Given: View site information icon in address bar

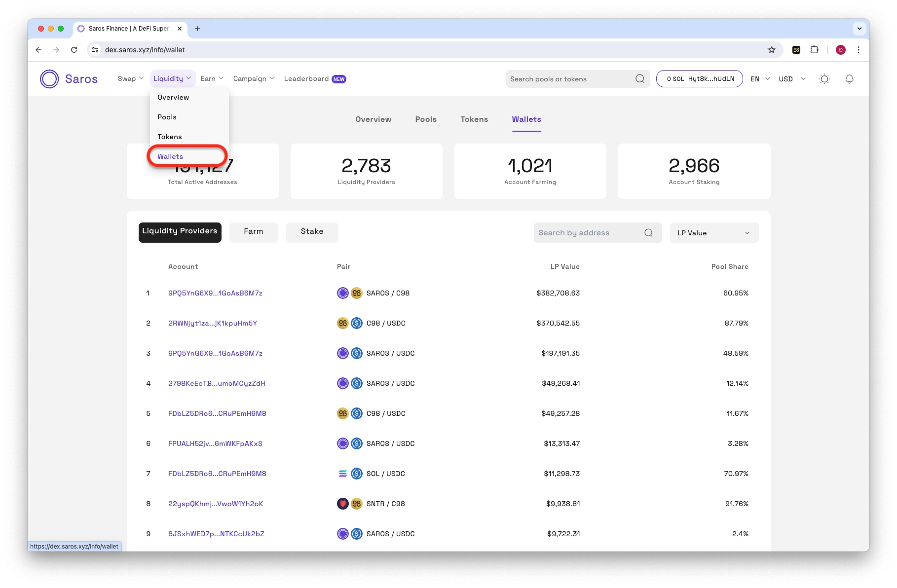Looking at the screenshot, I should [x=96, y=50].
